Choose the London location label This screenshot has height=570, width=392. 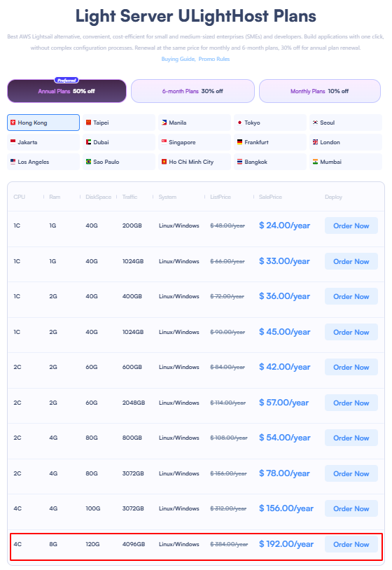(330, 143)
